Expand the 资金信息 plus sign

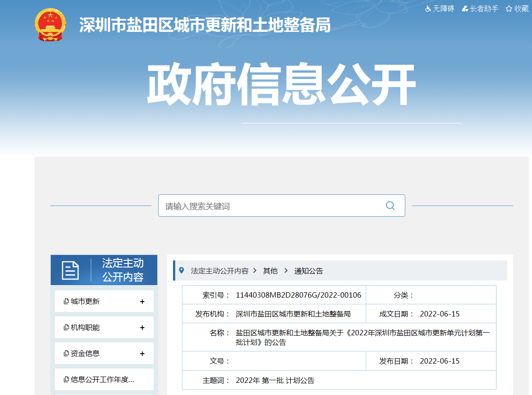[142, 354]
